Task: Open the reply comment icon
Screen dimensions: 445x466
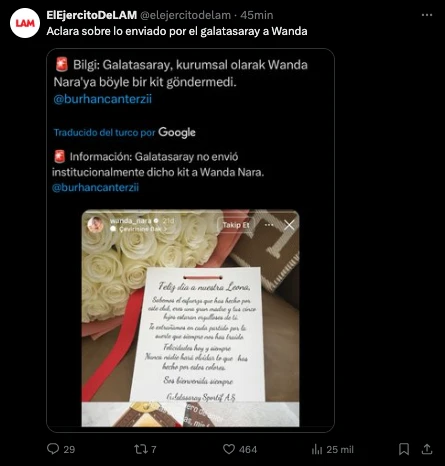Action: (53, 449)
